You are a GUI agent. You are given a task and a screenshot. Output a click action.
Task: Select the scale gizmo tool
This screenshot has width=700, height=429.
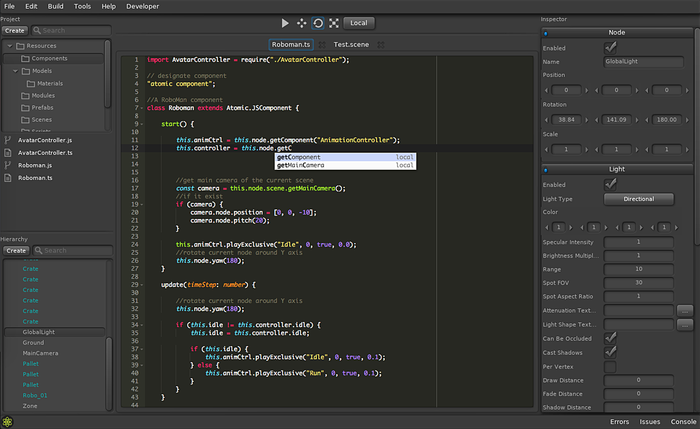coord(333,22)
